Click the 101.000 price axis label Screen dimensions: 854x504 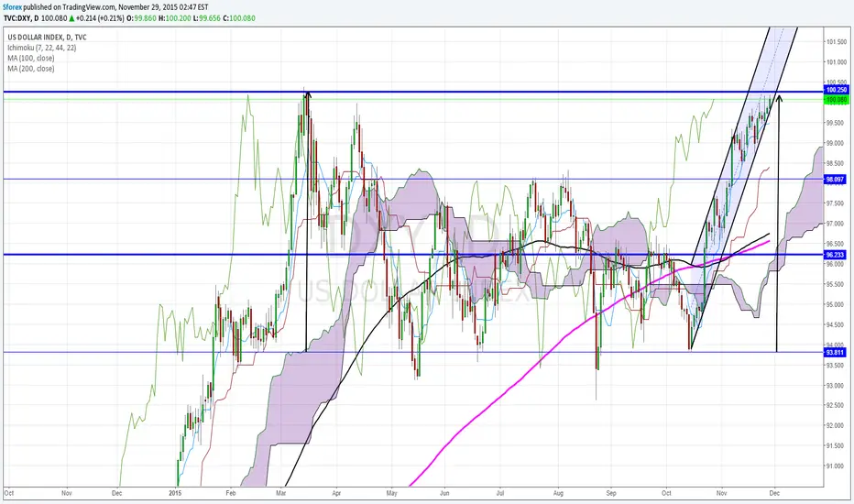[x=837, y=62]
